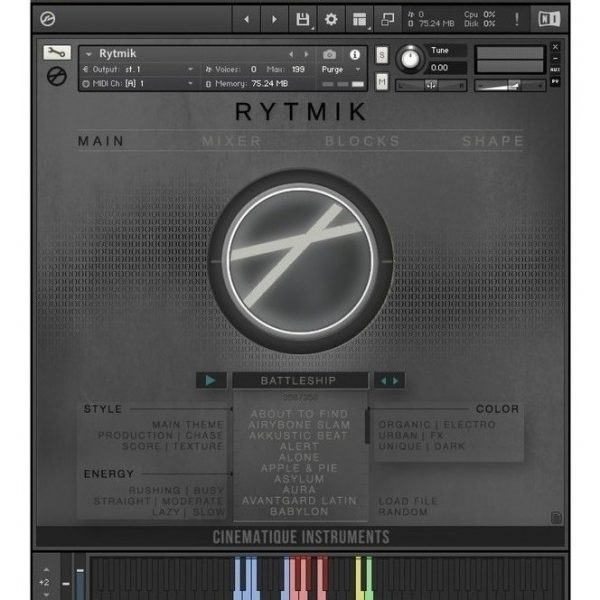Click the NI logo in top right
600x600 pixels.
pyautogui.click(x=549, y=19)
